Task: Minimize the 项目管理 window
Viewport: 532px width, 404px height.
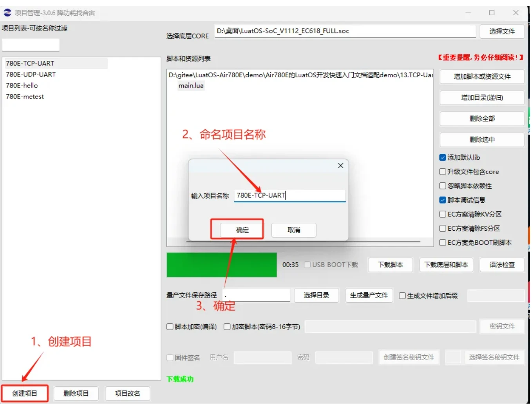Action: tap(468, 13)
